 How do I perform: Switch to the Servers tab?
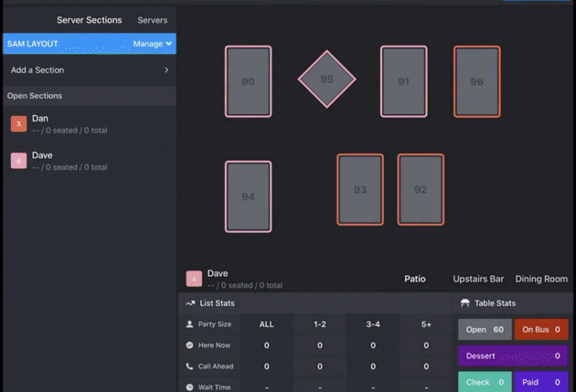[153, 20]
